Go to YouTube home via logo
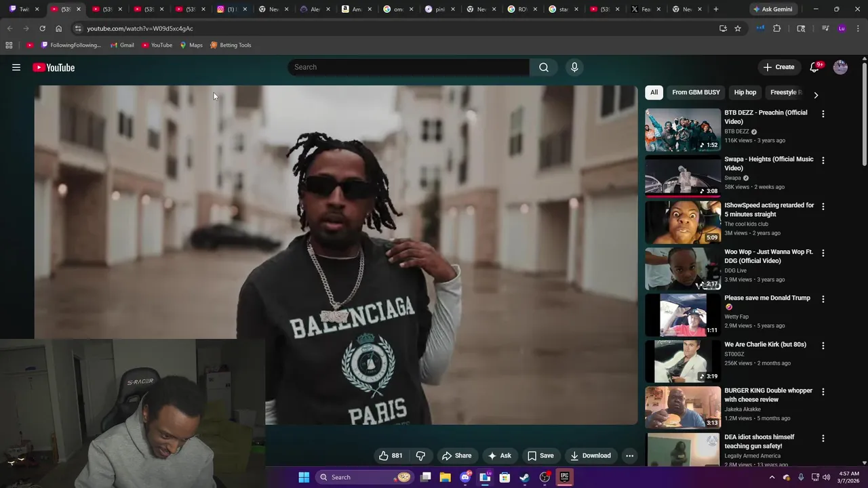 coord(54,67)
